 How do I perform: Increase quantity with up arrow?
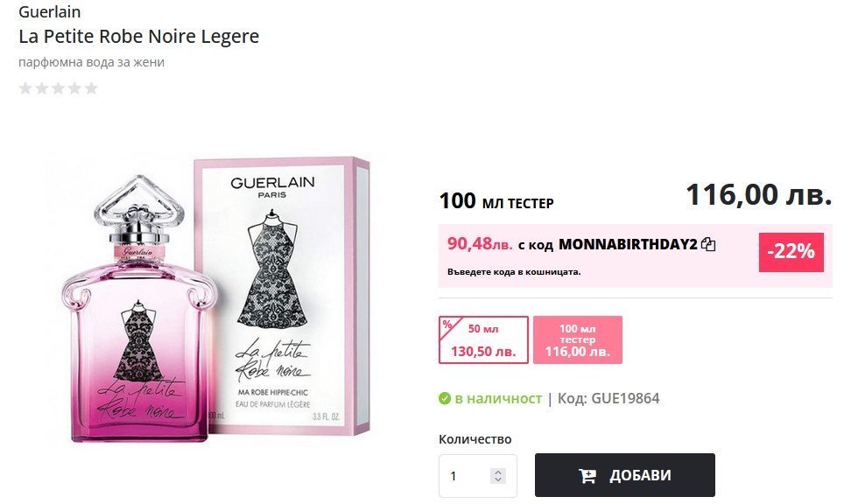(497, 472)
